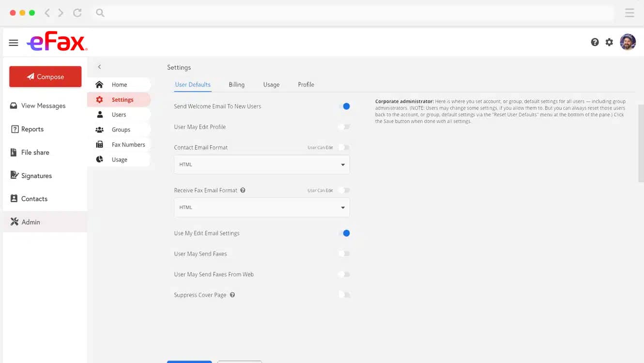This screenshot has height=363, width=644.
Task: Expand Contact Email Format dropdown
Action: click(x=261, y=165)
